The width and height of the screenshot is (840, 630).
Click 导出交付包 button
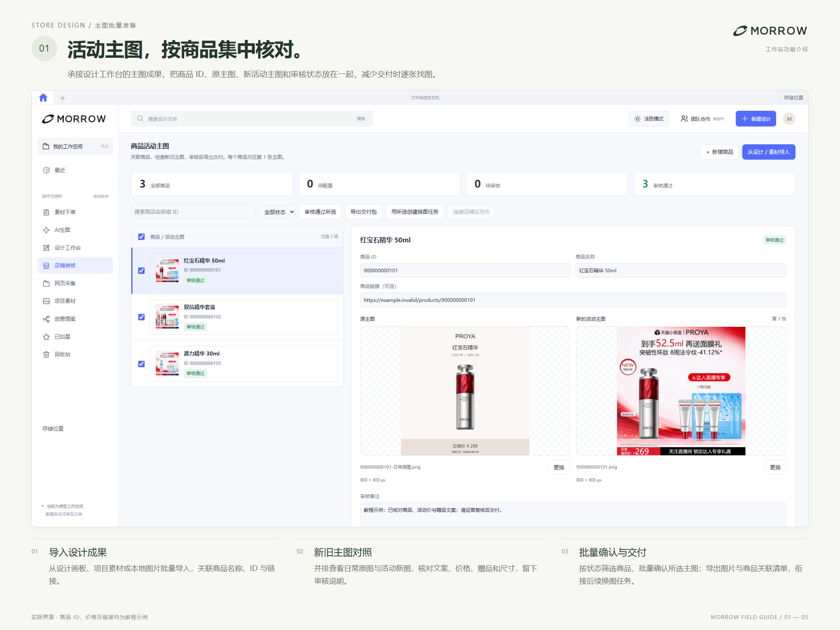[364, 212]
